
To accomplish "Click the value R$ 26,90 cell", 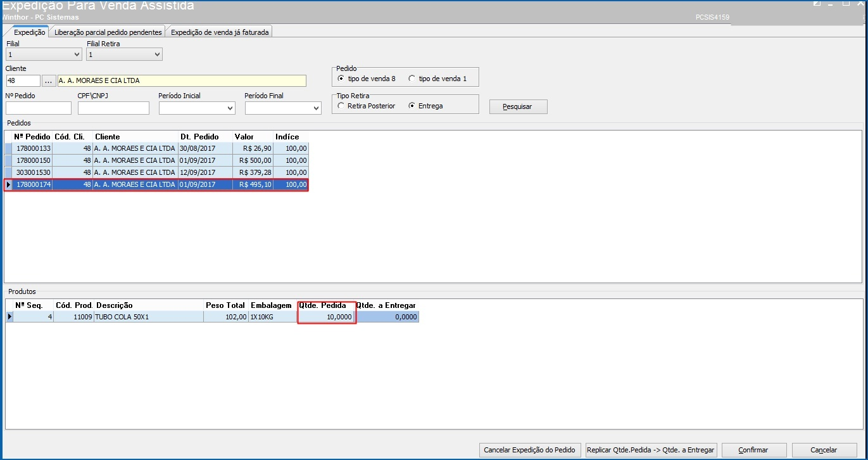I will (253, 148).
